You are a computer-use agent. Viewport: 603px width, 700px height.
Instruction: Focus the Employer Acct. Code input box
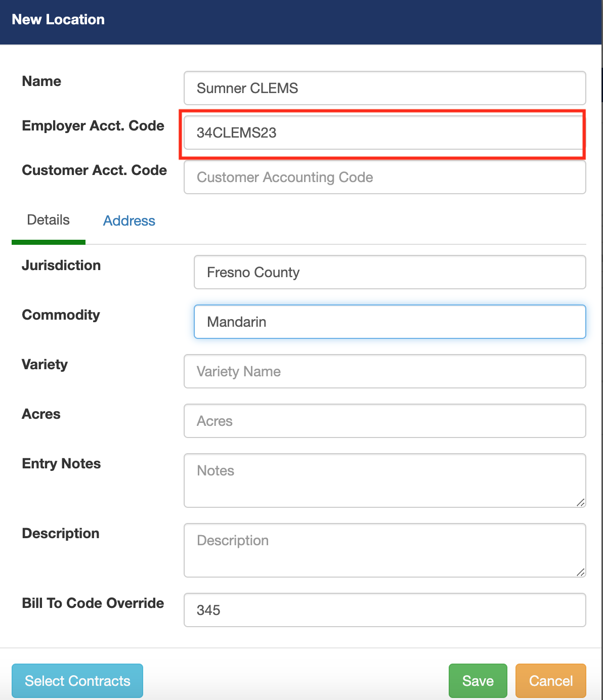point(384,133)
